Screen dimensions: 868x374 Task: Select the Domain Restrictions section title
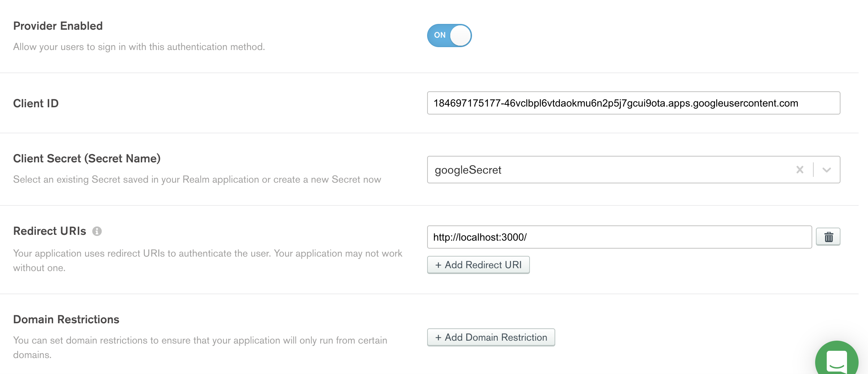tap(66, 319)
